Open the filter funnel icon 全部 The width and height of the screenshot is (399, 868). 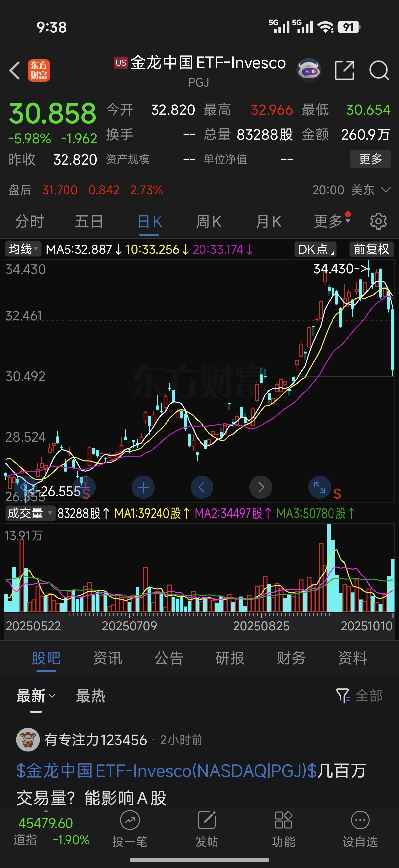click(359, 696)
